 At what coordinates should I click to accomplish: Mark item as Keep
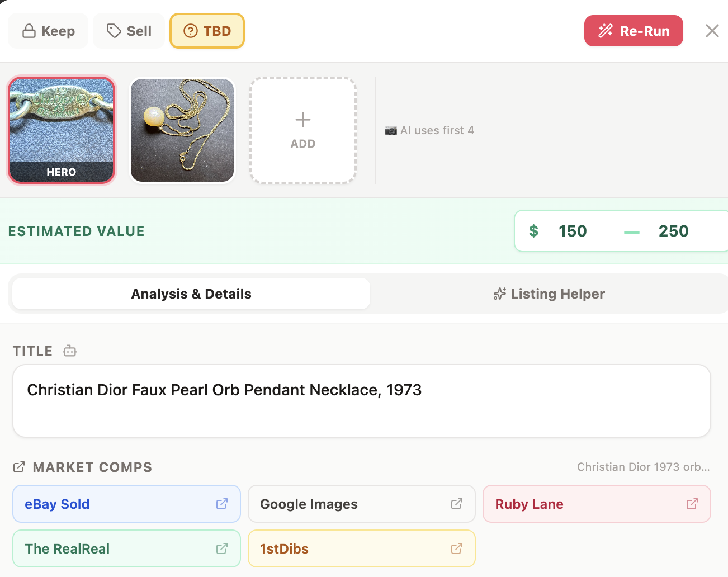click(x=49, y=31)
